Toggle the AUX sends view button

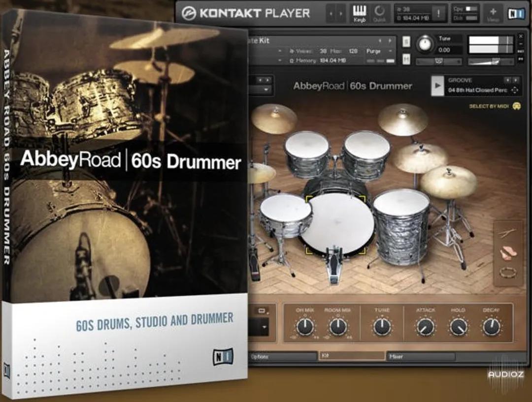click(x=521, y=51)
